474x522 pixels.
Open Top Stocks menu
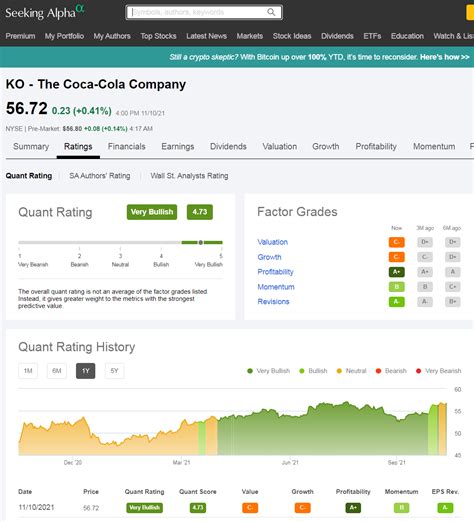(x=158, y=36)
